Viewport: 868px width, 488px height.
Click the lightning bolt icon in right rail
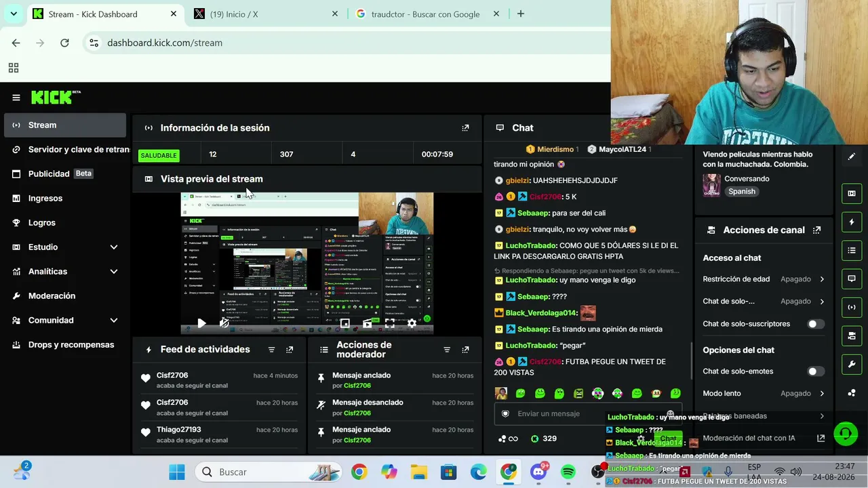(x=852, y=222)
